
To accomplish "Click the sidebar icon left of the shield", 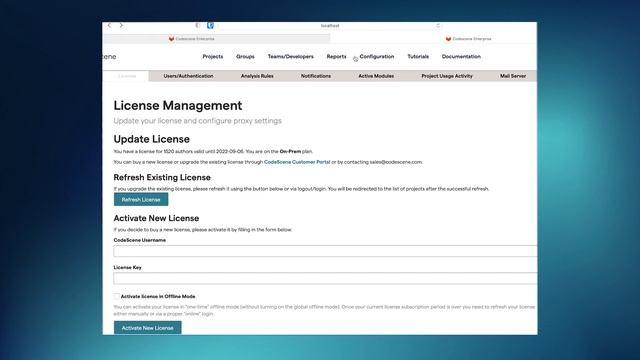I will click(x=198, y=25).
